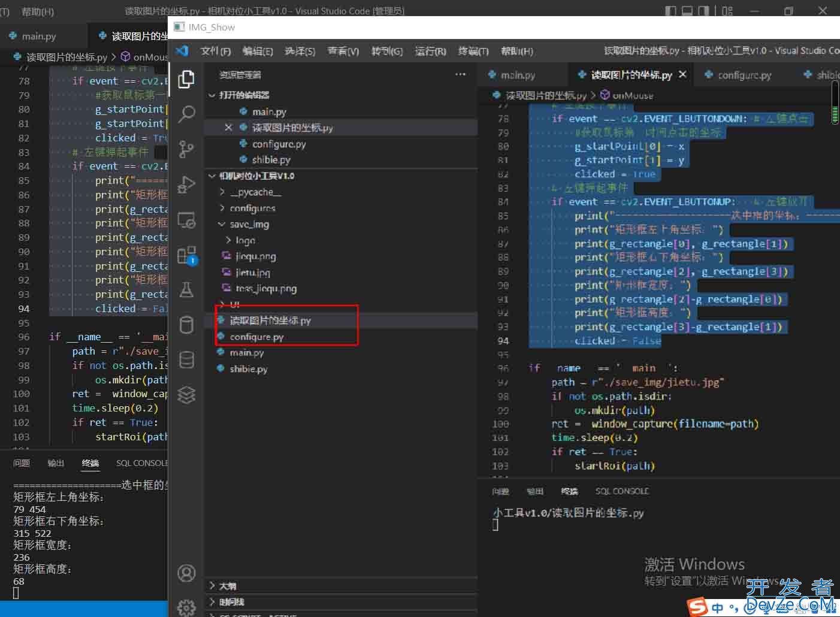The image size is (840, 617).
Task: Open Customize Layout icon in the back VS Code window
Action: [727, 11]
